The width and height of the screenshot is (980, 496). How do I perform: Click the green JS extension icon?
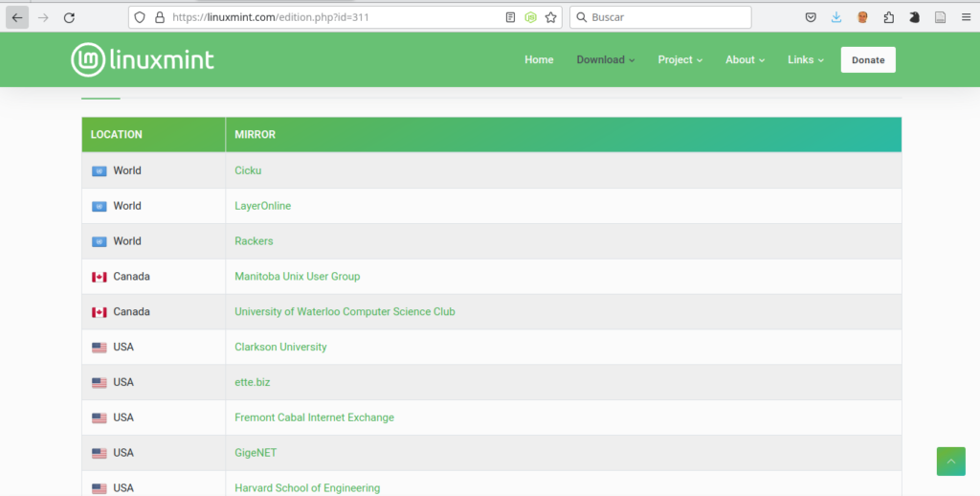point(530,17)
